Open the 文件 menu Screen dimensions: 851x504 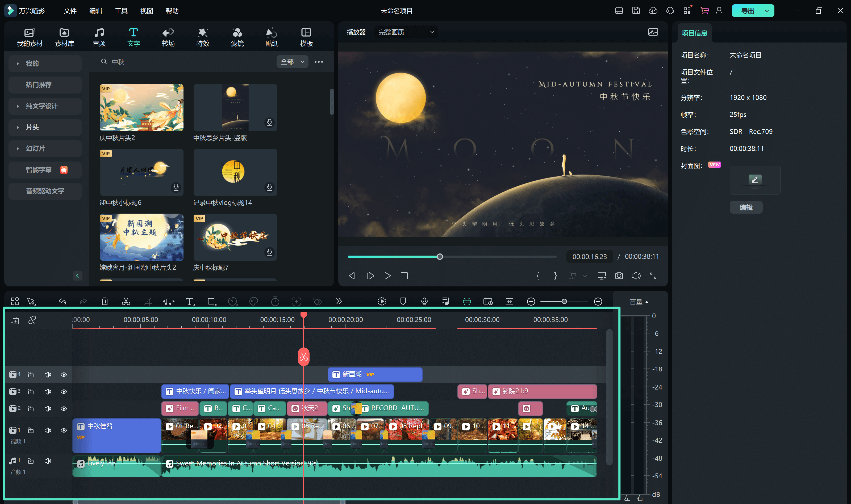coord(70,11)
